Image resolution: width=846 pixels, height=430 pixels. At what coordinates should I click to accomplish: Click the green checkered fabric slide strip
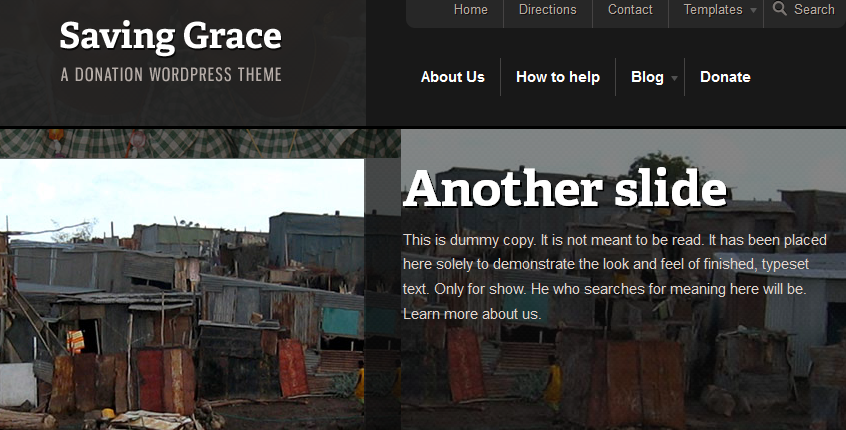click(200, 144)
